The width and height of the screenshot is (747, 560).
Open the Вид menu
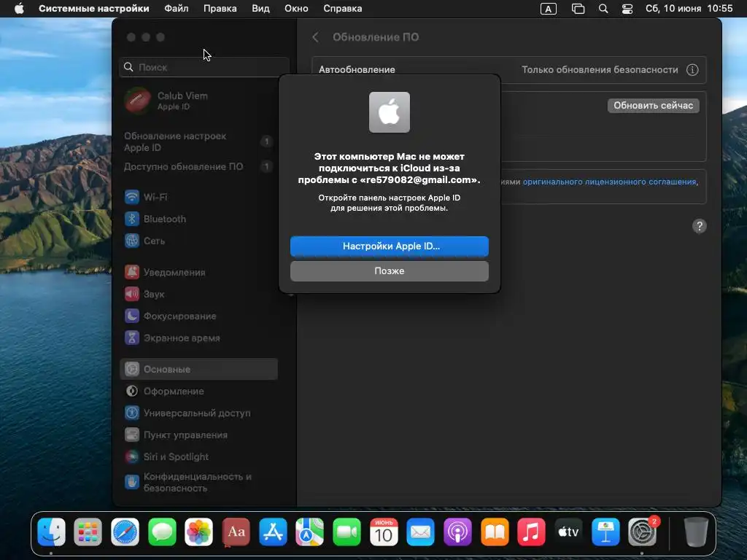260,9
